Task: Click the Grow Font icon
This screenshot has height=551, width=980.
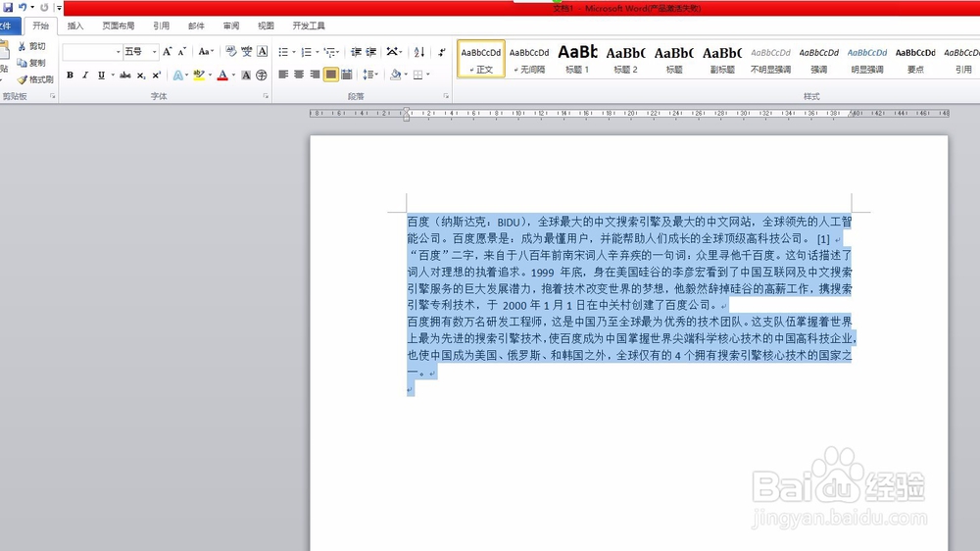Action: point(167,51)
